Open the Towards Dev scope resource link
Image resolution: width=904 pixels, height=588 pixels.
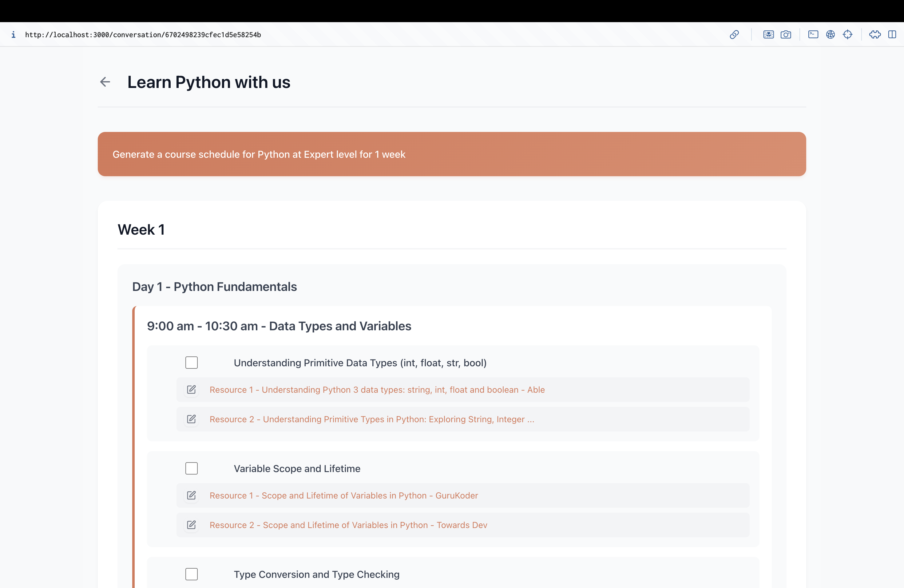(x=348, y=525)
